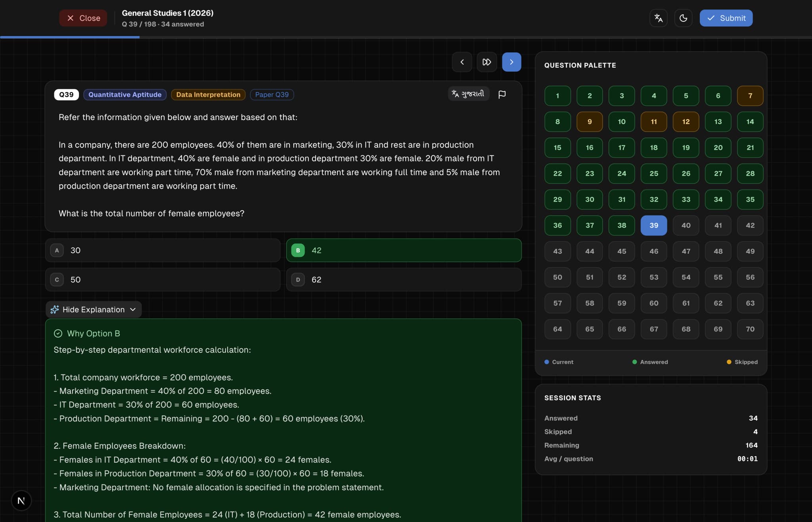
Task: Click the sparkle icon beside Hide Explanation
Action: (55, 310)
